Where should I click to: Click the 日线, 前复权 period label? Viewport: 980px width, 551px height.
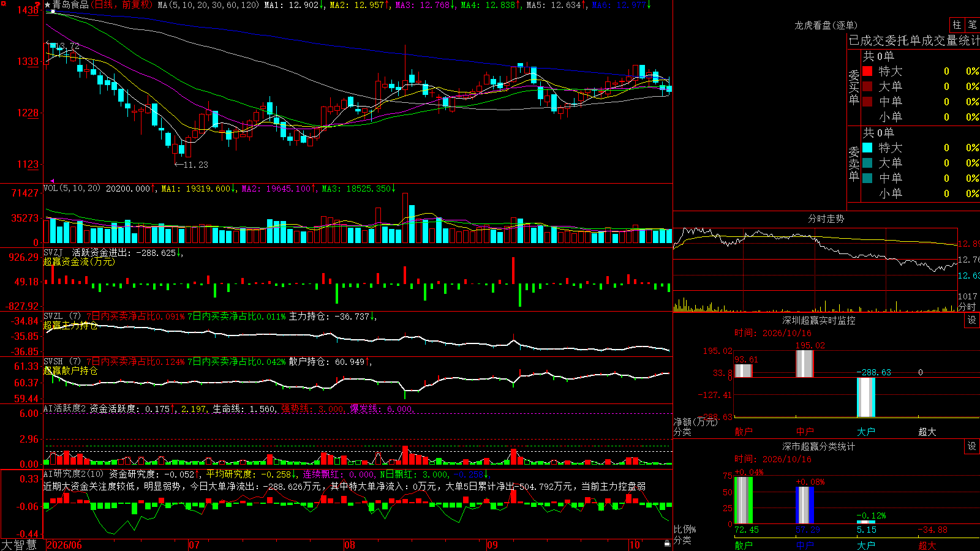(x=121, y=5)
